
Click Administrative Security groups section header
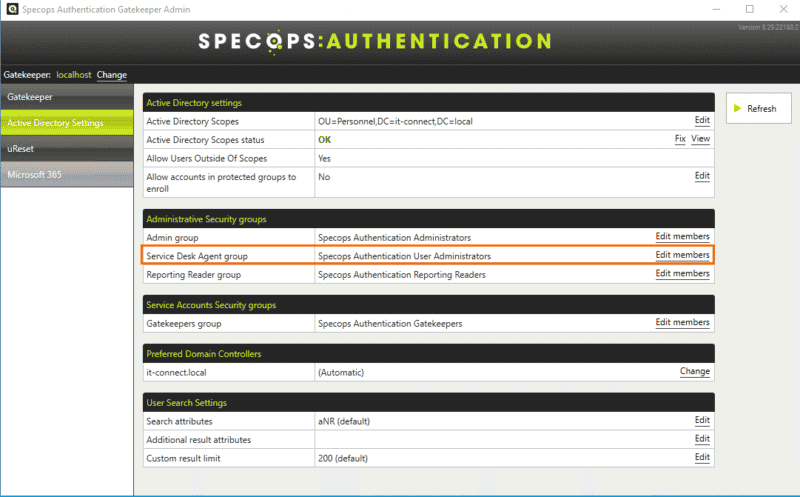coord(429,219)
